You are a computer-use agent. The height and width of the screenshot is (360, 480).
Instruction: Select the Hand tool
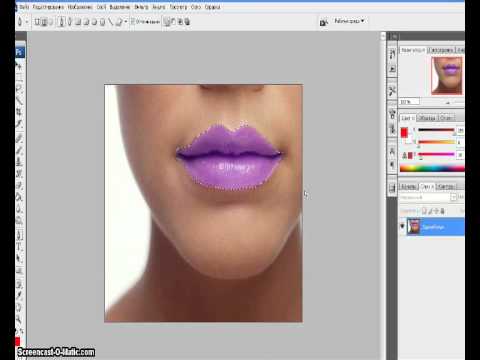[x=19, y=307]
